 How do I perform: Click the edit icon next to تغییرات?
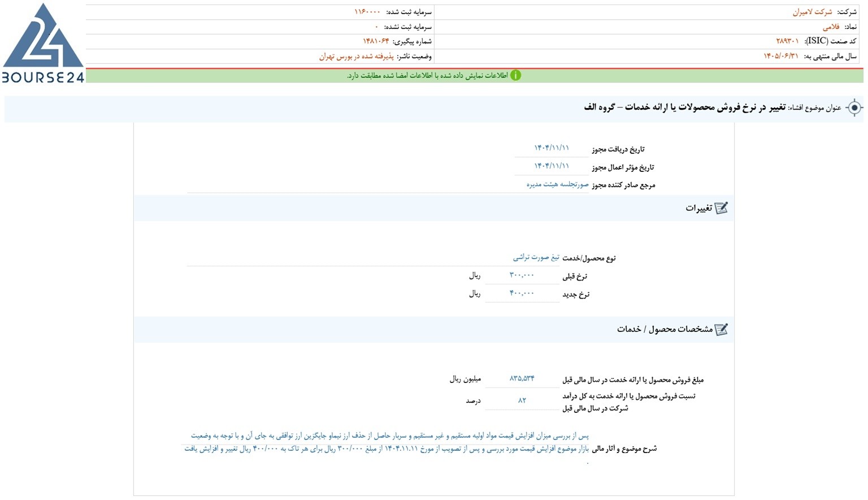(721, 208)
